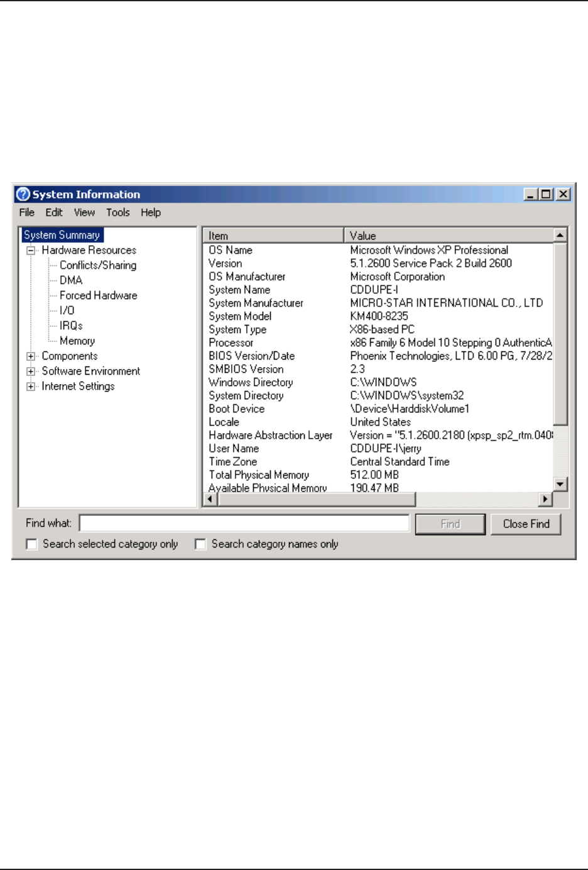Click the scroll up arrow
The image size is (588, 870).
coord(560,235)
